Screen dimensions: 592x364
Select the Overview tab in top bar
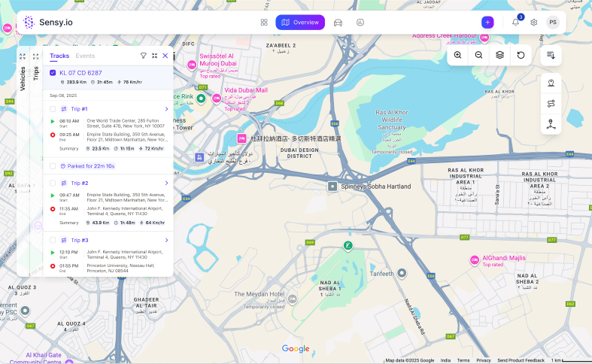tap(300, 23)
